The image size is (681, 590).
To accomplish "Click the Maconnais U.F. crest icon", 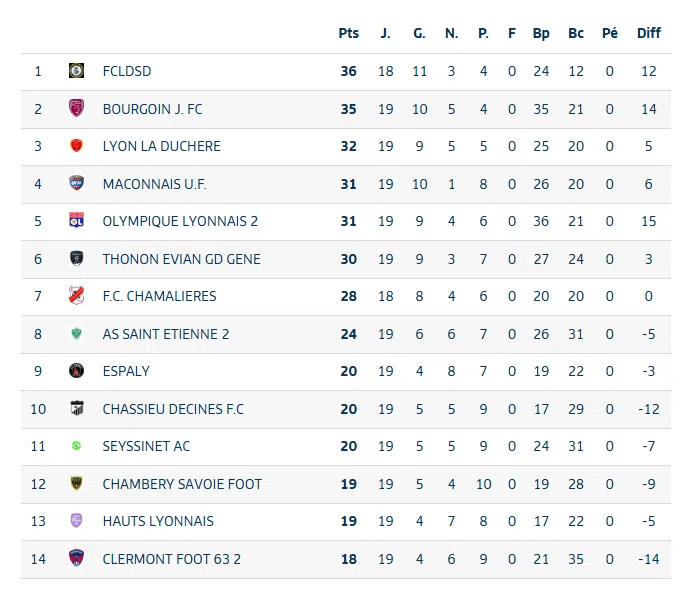I will click(76, 184).
